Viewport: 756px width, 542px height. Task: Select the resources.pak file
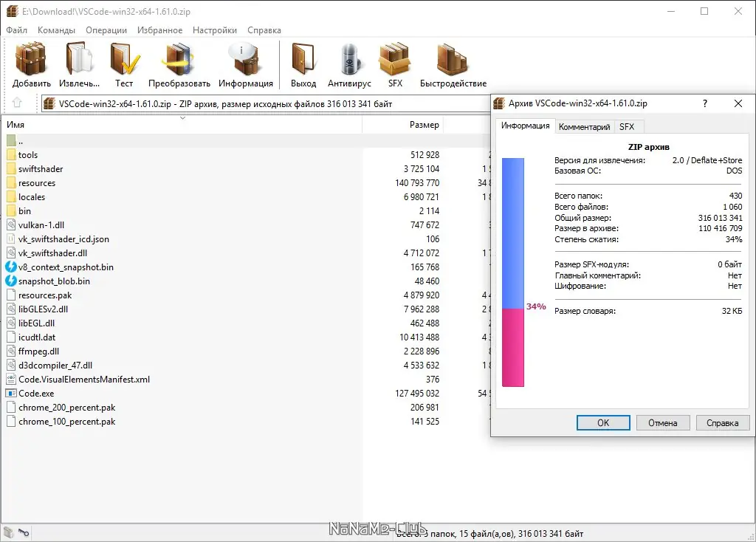coord(45,295)
